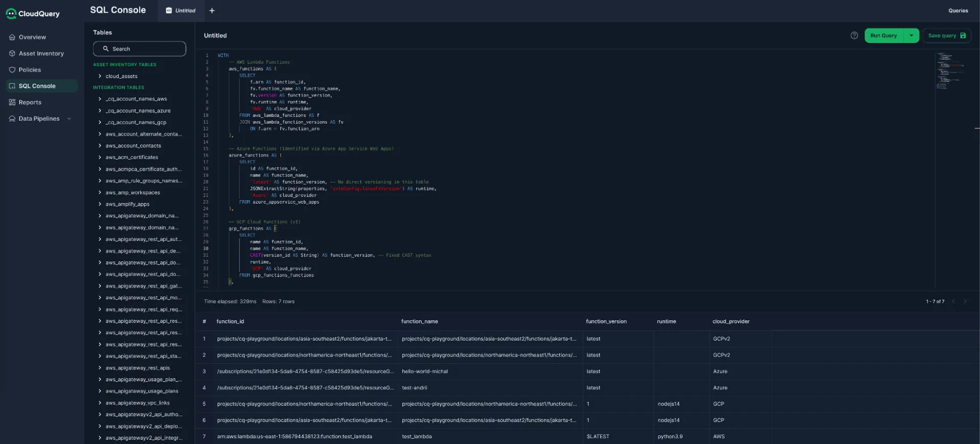
Task: Add a new query tab
Action: tap(212, 11)
